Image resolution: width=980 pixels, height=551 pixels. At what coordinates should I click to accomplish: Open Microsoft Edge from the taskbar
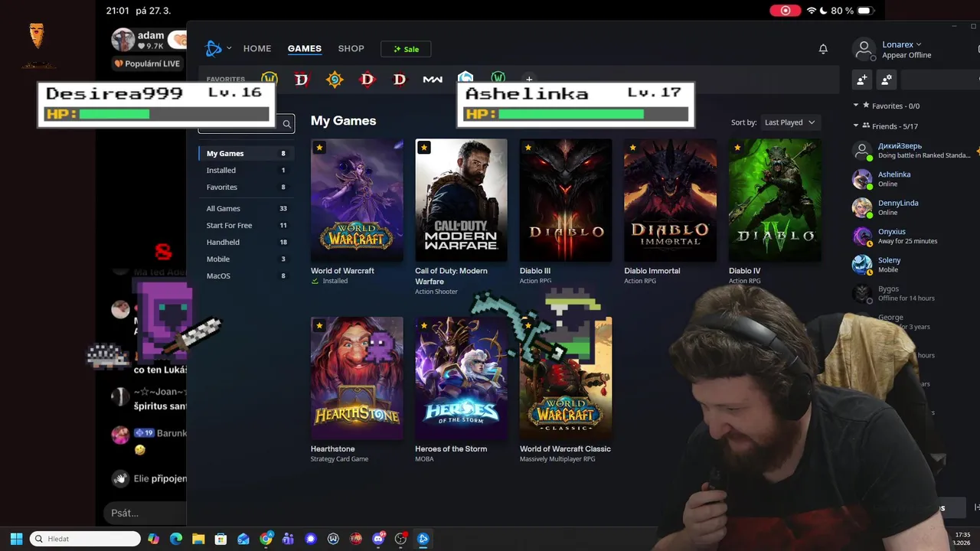coord(176,539)
